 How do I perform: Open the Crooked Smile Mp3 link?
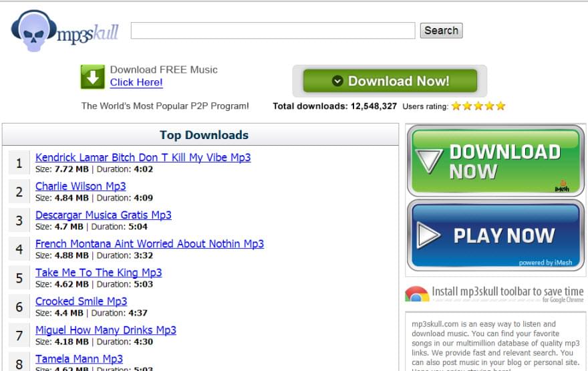(82, 301)
